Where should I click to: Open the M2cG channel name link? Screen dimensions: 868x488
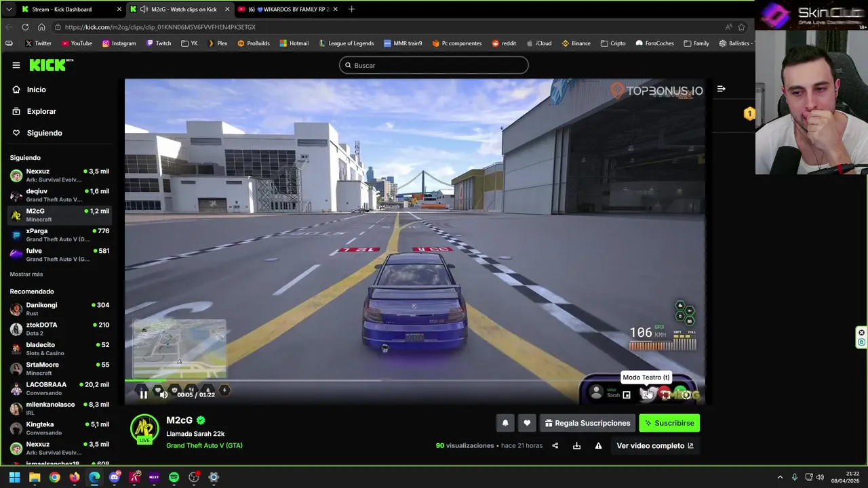point(180,420)
